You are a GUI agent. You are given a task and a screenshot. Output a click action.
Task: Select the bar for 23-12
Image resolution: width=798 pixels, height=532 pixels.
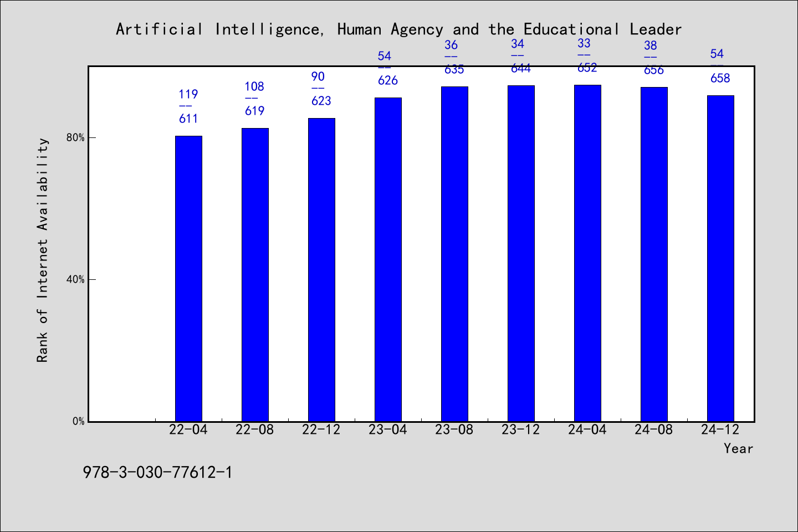[x=521, y=253]
